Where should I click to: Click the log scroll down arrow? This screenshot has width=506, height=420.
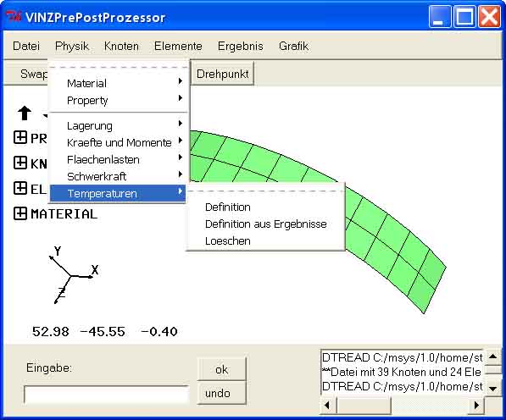(x=493, y=389)
